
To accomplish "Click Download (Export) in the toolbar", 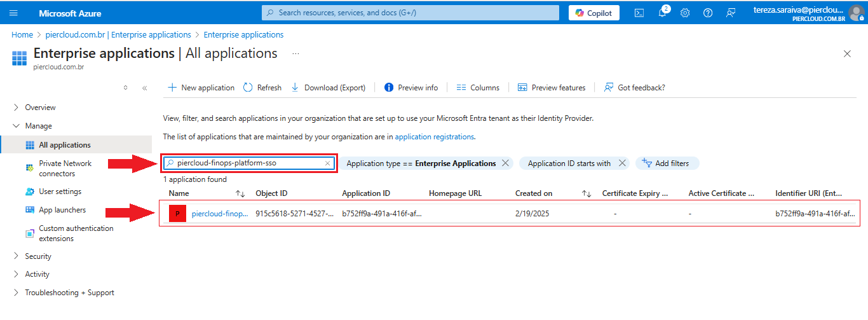I will point(329,88).
